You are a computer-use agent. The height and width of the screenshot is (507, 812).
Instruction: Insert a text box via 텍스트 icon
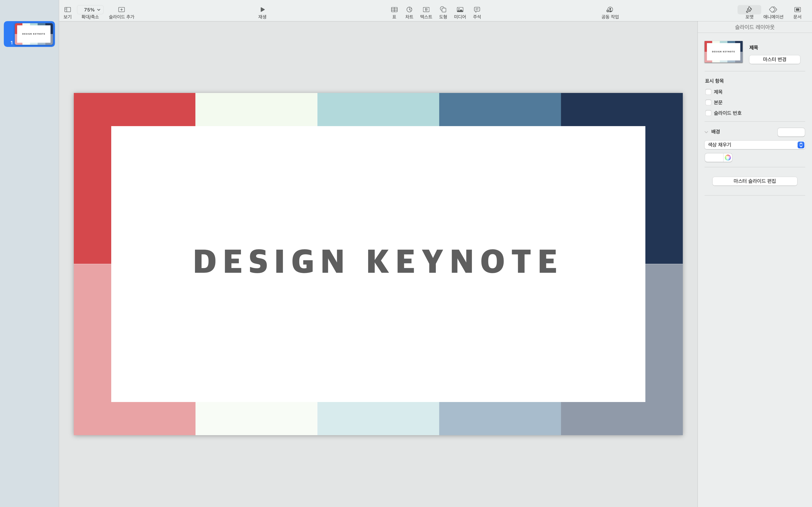pyautogui.click(x=426, y=10)
